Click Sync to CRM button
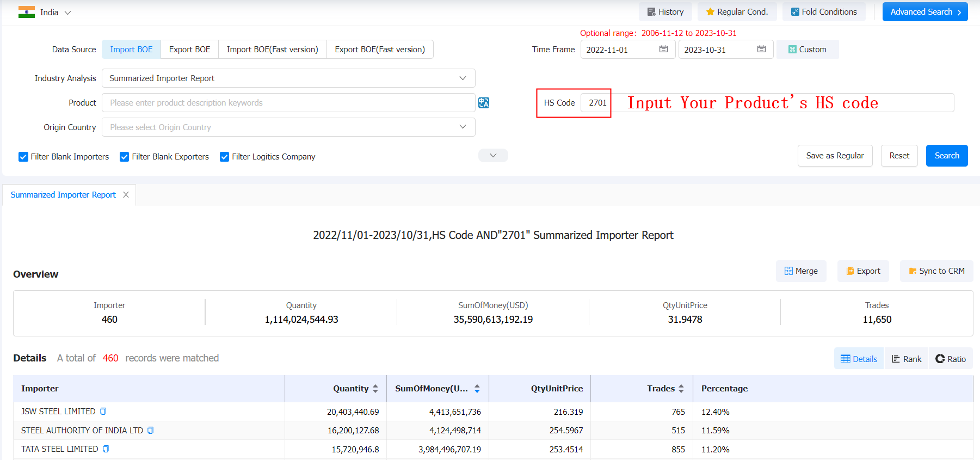Viewport: 980px width, 460px height. coord(936,271)
